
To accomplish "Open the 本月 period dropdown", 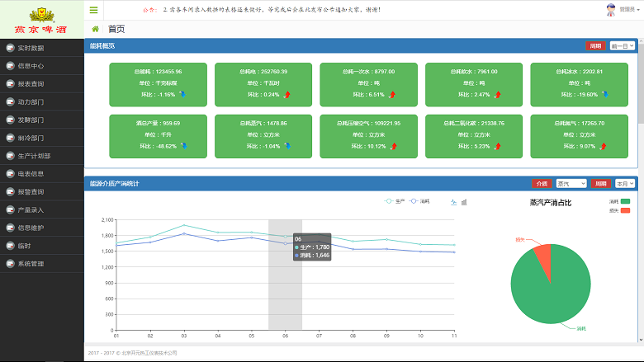I will (625, 184).
